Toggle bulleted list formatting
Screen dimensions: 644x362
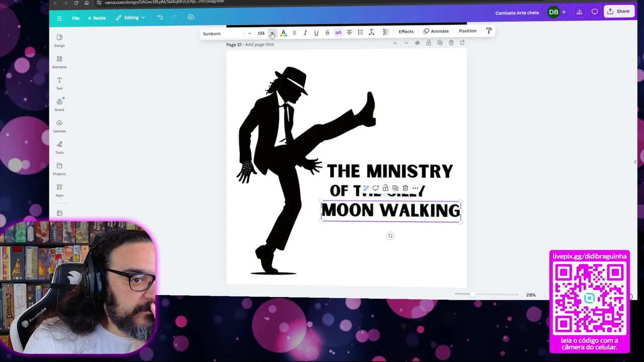coord(360,33)
